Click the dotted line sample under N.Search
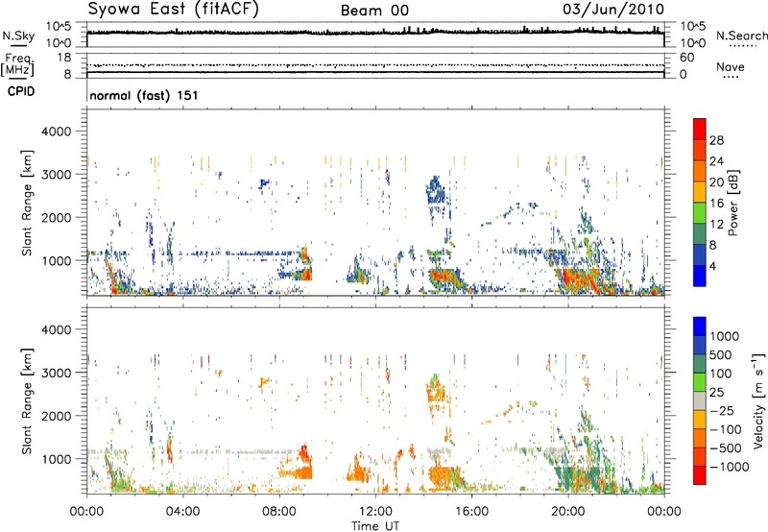 pyautogui.click(x=742, y=46)
